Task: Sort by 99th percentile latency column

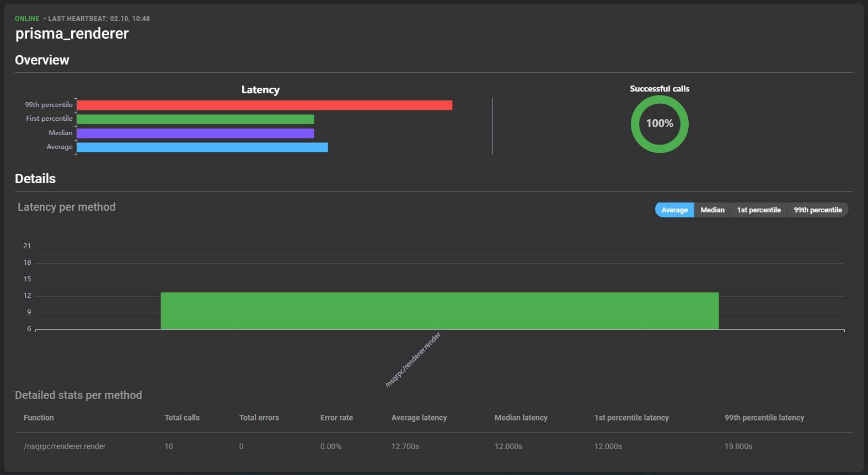Action: (764, 418)
